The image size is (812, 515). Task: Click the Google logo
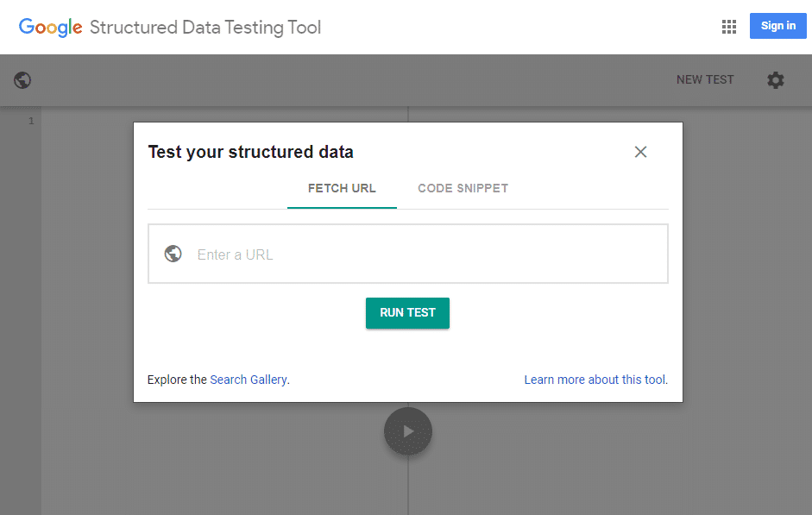pyautogui.click(x=50, y=28)
